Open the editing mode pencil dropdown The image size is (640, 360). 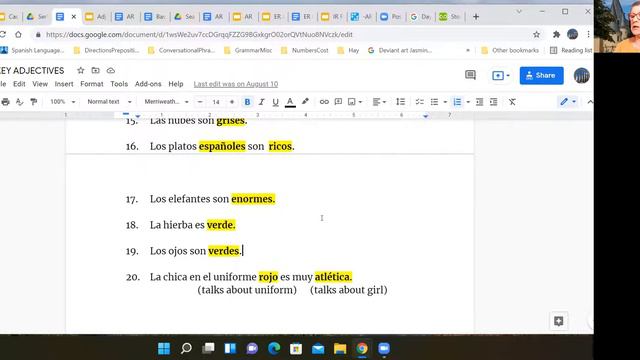tap(567, 102)
